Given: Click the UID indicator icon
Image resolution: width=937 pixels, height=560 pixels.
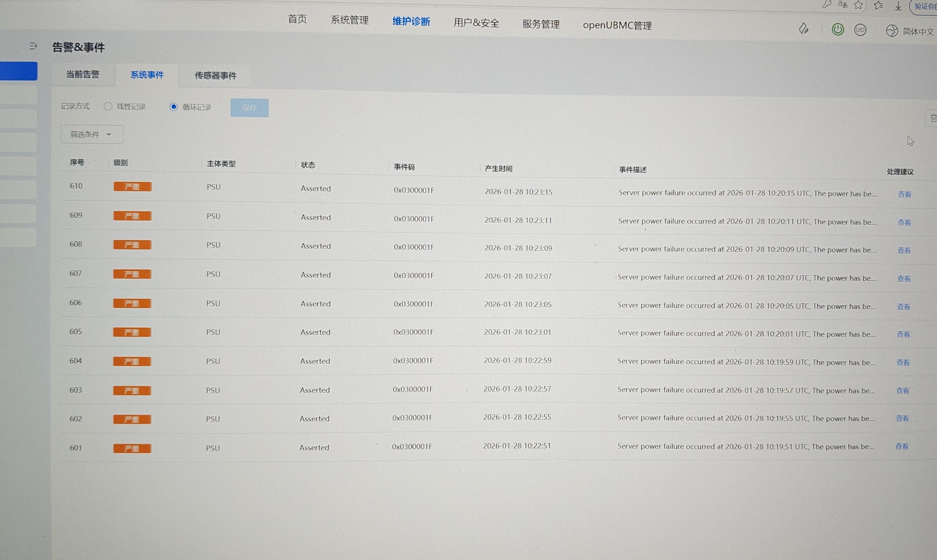Looking at the screenshot, I should (x=860, y=30).
